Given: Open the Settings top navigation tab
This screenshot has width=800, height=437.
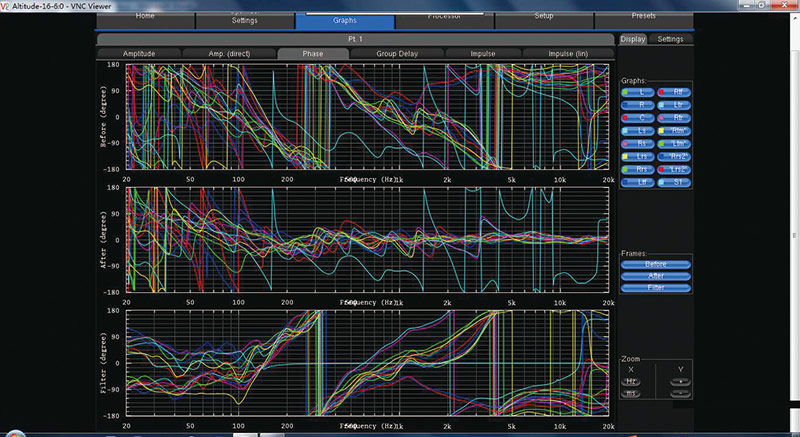Looking at the screenshot, I should point(245,20).
